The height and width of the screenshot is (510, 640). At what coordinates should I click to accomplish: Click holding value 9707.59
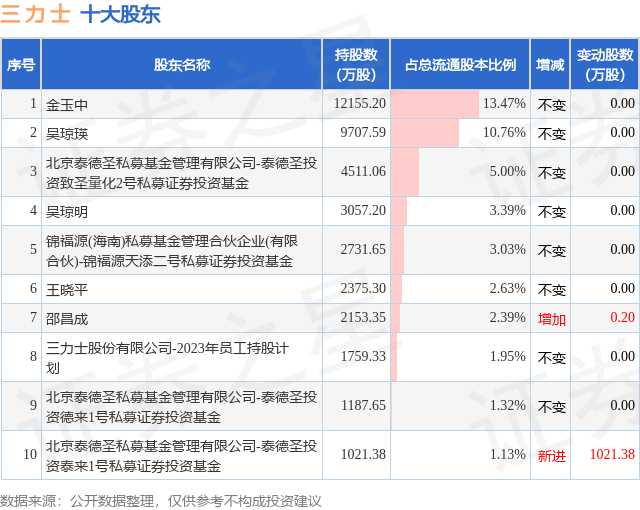tap(363, 132)
